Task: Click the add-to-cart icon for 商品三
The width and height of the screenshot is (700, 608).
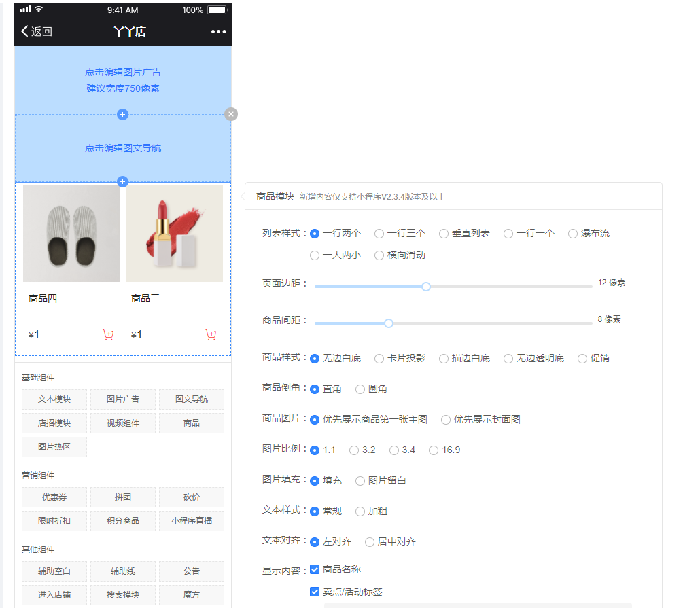Action: pos(211,334)
